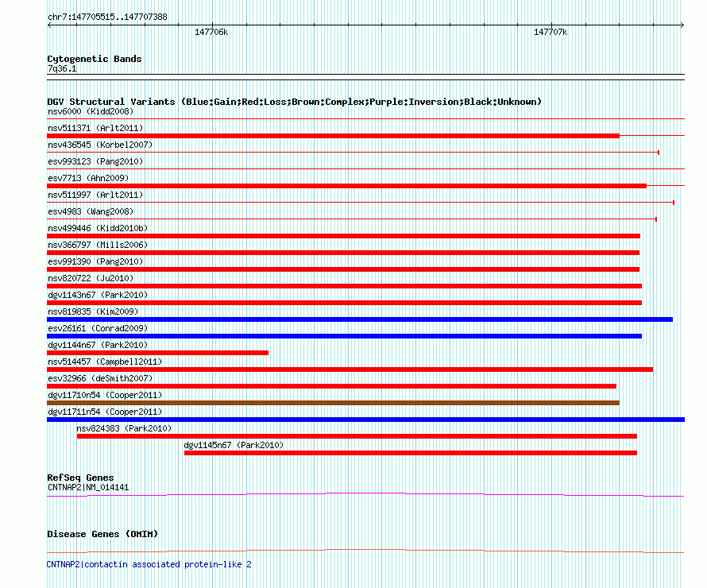Select the nsv499446 (Kidd2010b) red bar
The width and height of the screenshot is (707, 588).
coord(344,236)
